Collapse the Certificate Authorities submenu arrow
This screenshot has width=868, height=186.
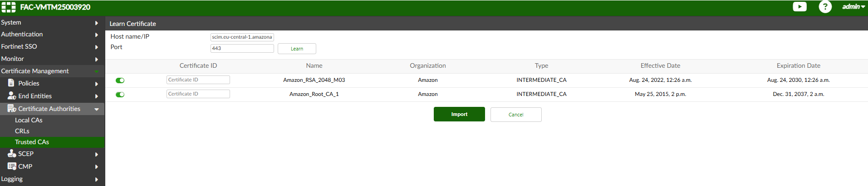click(97, 109)
